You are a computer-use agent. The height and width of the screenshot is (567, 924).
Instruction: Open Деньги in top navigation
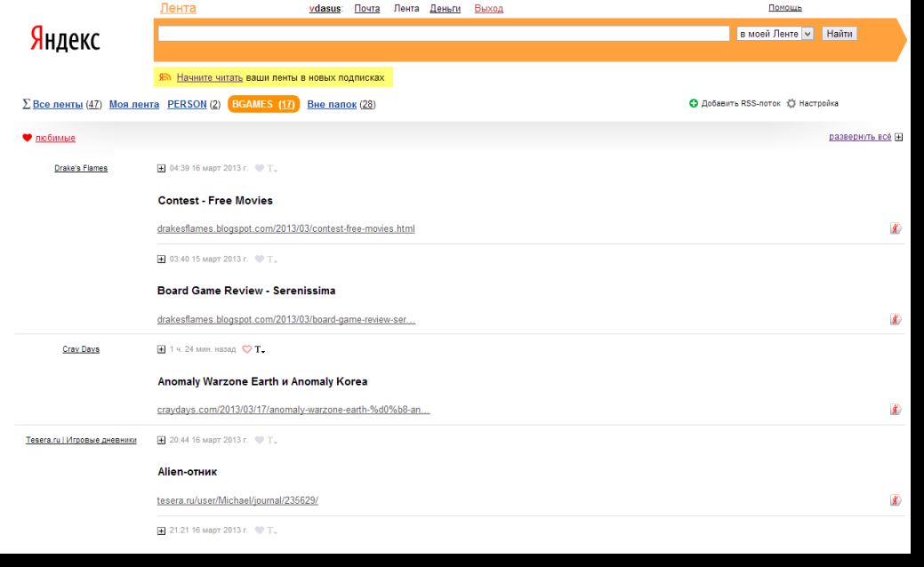(x=445, y=8)
